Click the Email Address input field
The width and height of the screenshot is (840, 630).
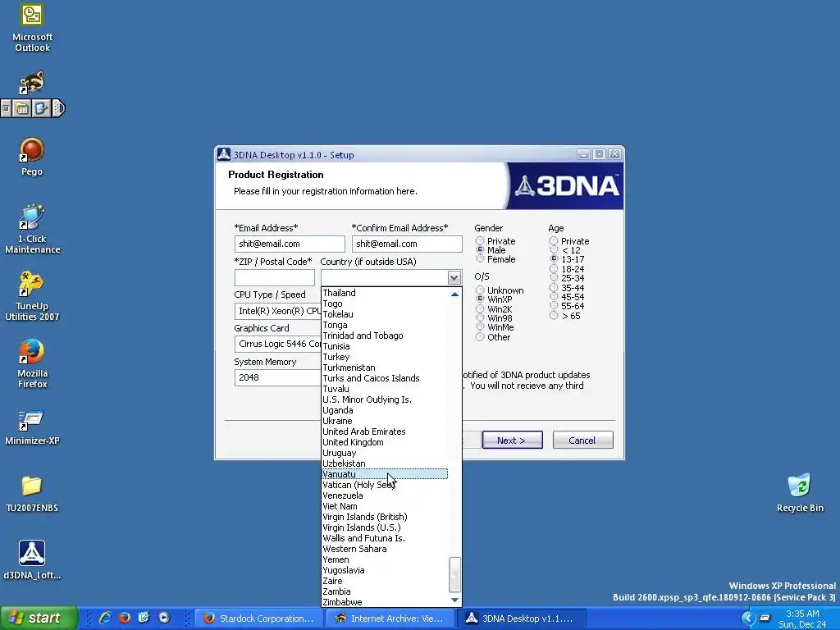[290, 244]
